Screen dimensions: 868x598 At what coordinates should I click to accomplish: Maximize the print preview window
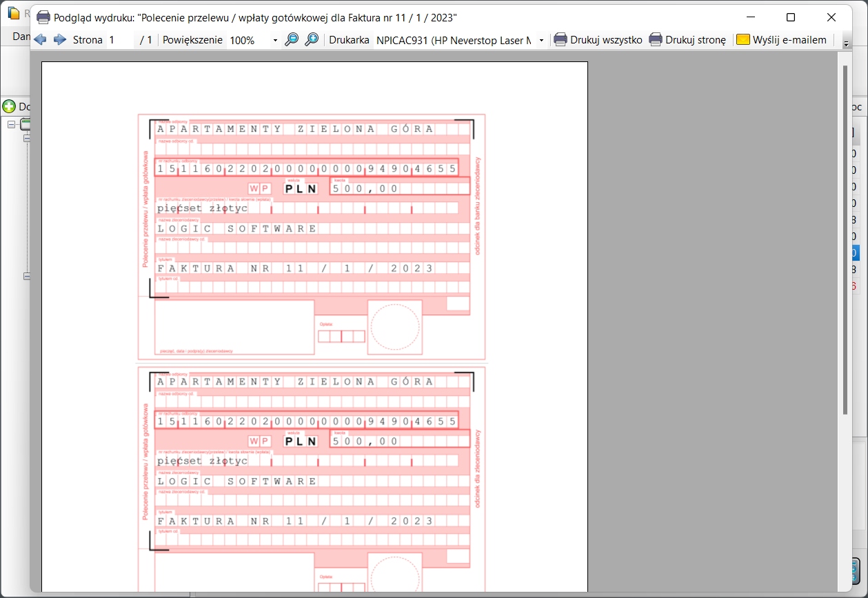point(791,17)
